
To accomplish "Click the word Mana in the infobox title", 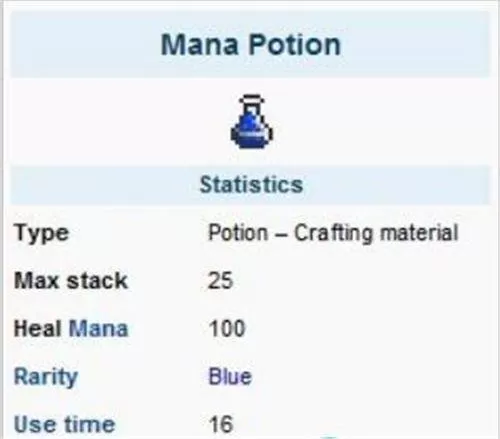I will coord(200,44).
